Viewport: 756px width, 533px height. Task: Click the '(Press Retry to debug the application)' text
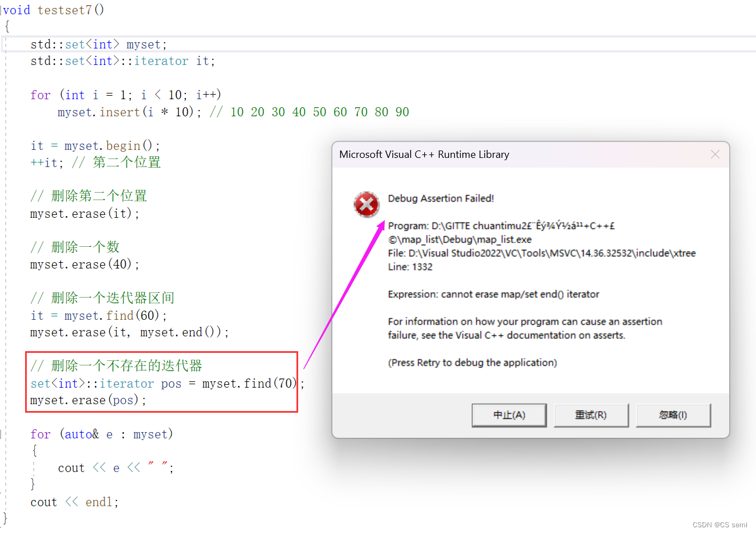click(472, 363)
